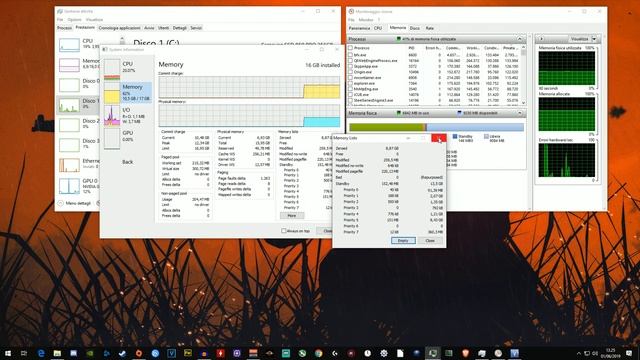Switch to Panoramica tab in Resource Monitor
This screenshot has width=640, height=360.
(359, 28)
